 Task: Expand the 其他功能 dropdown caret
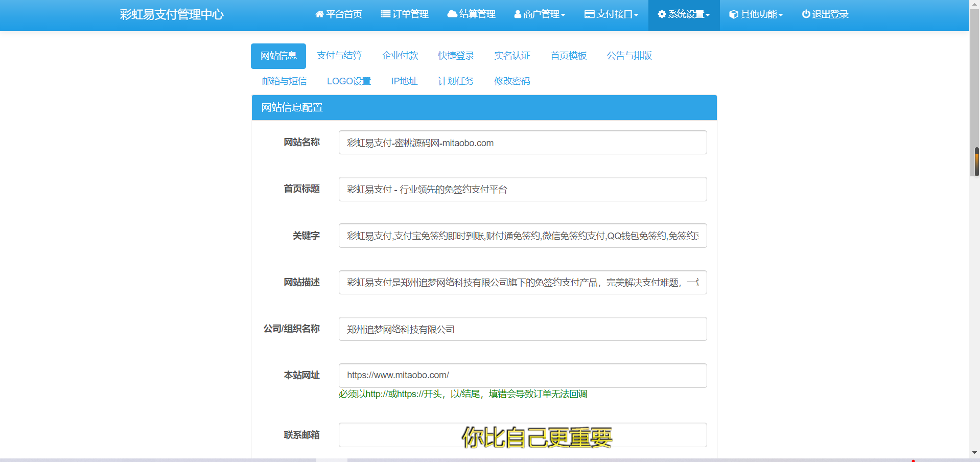pos(781,15)
